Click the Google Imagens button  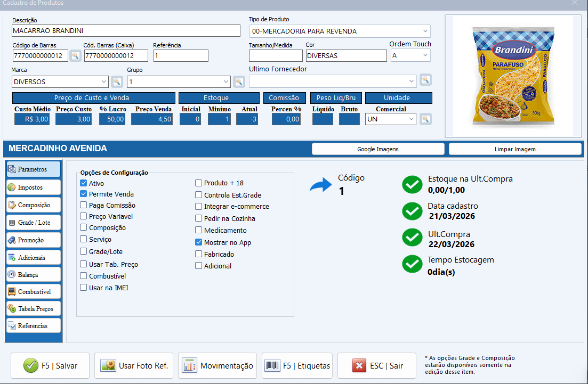tap(378, 149)
